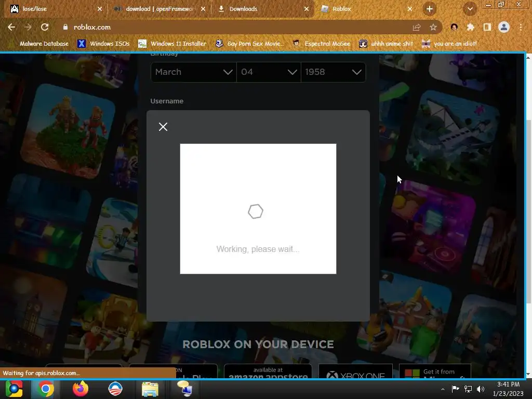Open the Windows 11 Installer bookmark

[172, 44]
